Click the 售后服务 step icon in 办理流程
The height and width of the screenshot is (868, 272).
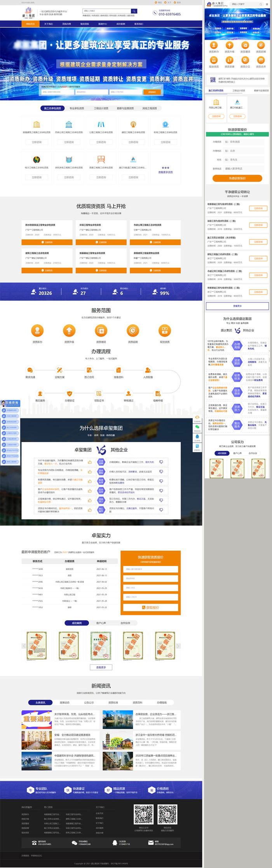[40, 394]
